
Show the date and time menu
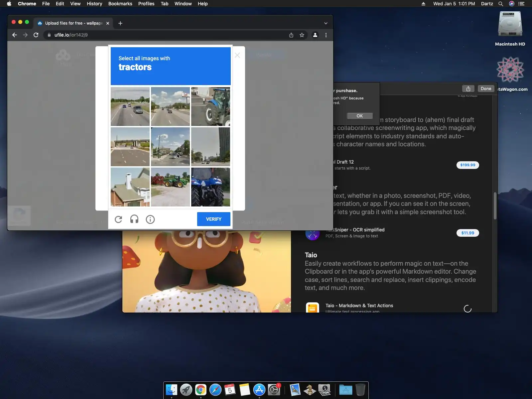454,4
